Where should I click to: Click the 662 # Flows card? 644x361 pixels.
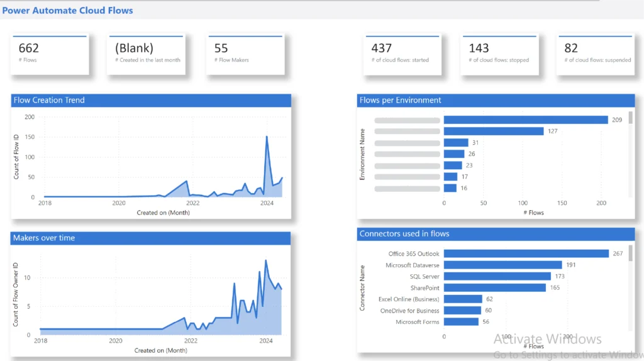click(x=50, y=55)
